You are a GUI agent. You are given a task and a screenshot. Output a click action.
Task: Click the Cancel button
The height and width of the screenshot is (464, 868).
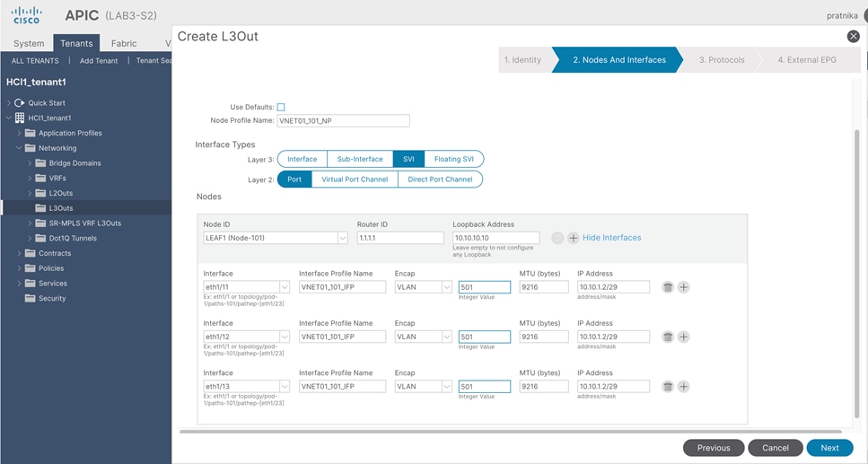[775, 448]
